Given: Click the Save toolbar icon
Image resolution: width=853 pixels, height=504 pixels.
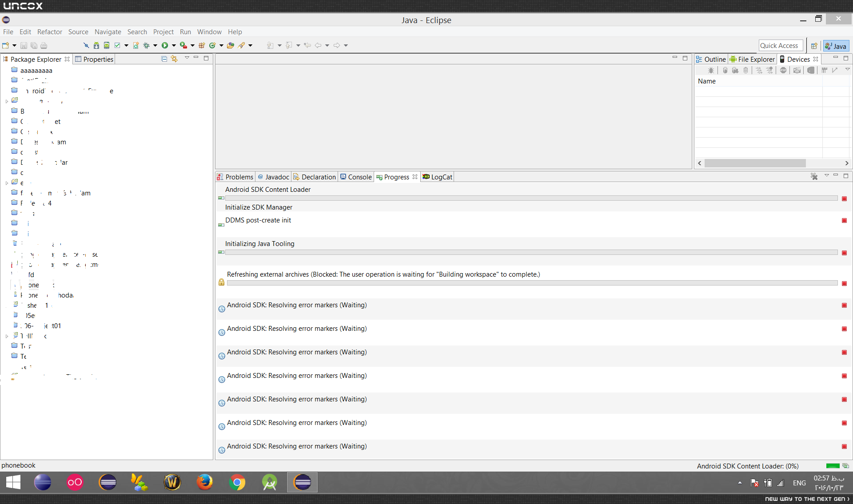Looking at the screenshot, I should (24, 45).
